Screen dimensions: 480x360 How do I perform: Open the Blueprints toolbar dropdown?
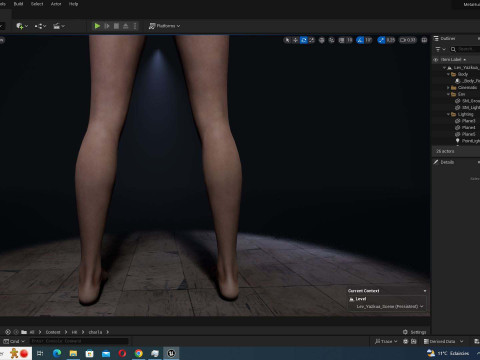pyautogui.click(x=40, y=26)
